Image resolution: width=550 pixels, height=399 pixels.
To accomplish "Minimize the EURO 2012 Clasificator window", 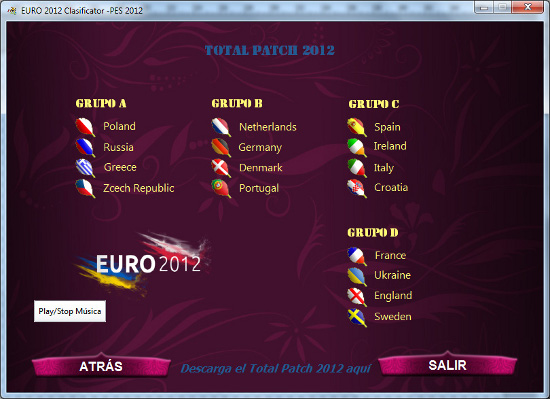I will click(x=484, y=7).
